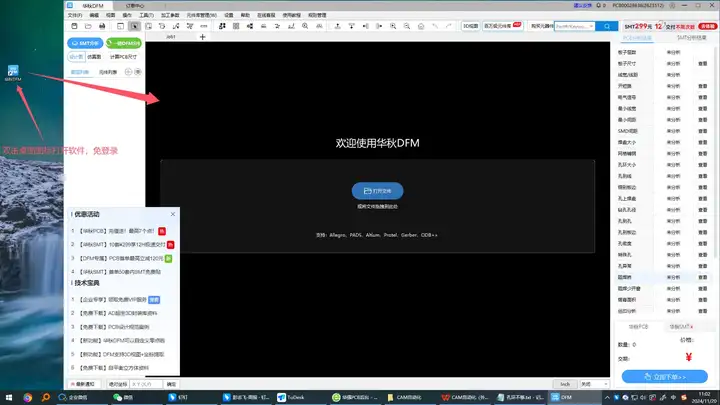Select the arrow pointer tool in the toolbar
The image size is (720, 405).
pyautogui.click(x=135, y=26)
